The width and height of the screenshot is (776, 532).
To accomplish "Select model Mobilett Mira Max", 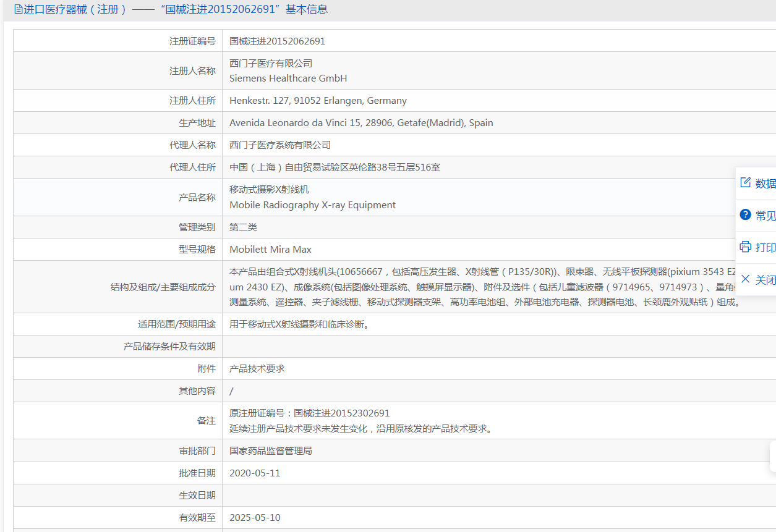I will 270,250.
